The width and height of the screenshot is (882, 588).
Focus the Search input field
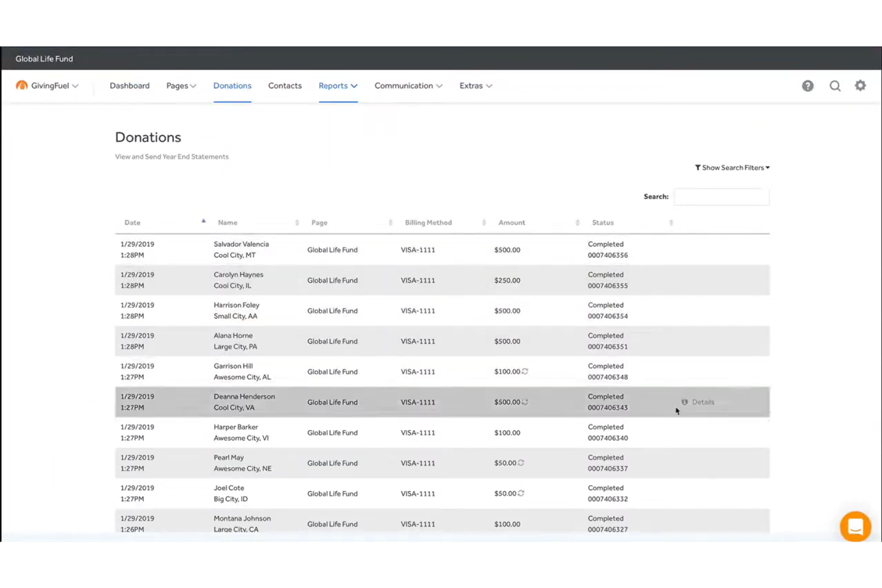click(721, 197)
